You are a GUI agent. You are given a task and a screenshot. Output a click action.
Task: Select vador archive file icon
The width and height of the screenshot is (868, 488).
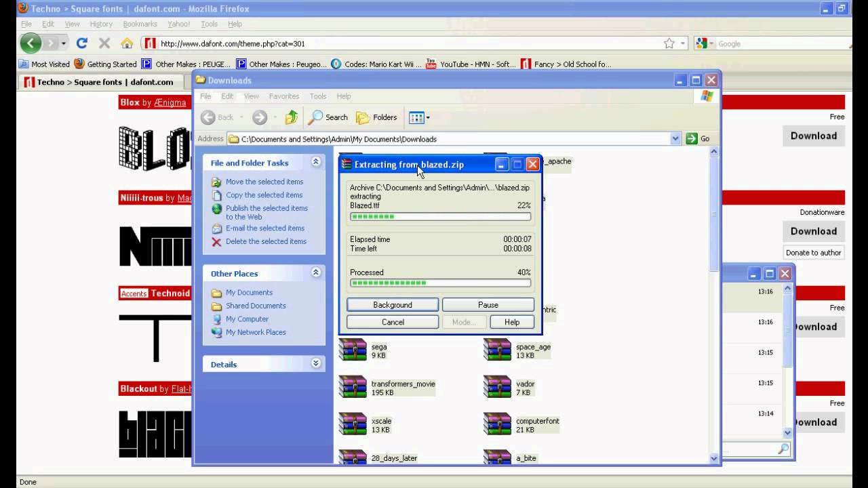point(497,387)
